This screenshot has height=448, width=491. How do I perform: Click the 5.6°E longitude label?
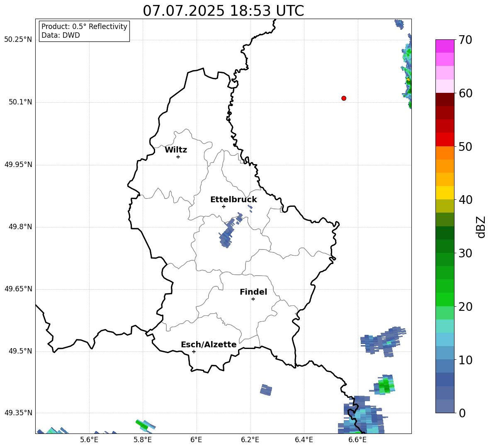pos(89,440)
